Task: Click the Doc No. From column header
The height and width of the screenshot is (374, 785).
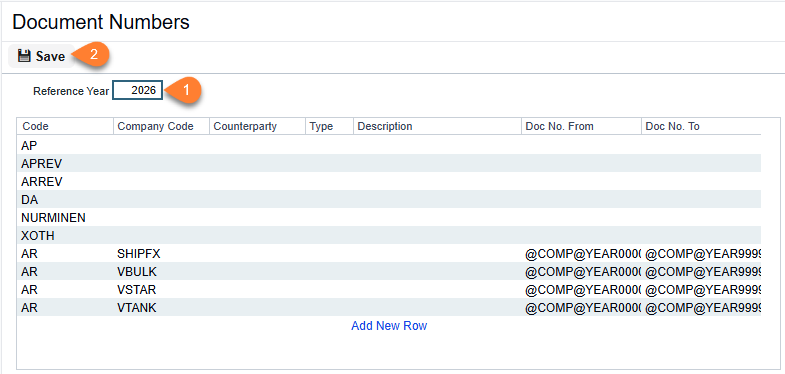Action: pyautogui.click(x=581, y=127)
